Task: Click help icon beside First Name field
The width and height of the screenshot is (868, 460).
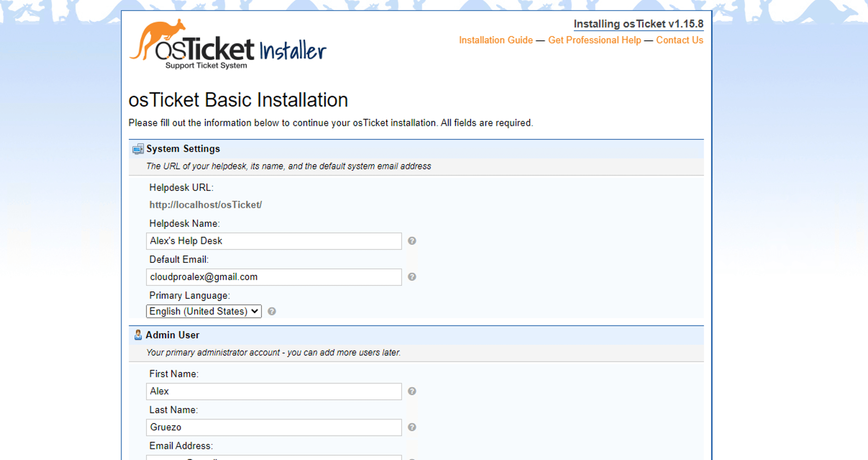Action: 412,391
